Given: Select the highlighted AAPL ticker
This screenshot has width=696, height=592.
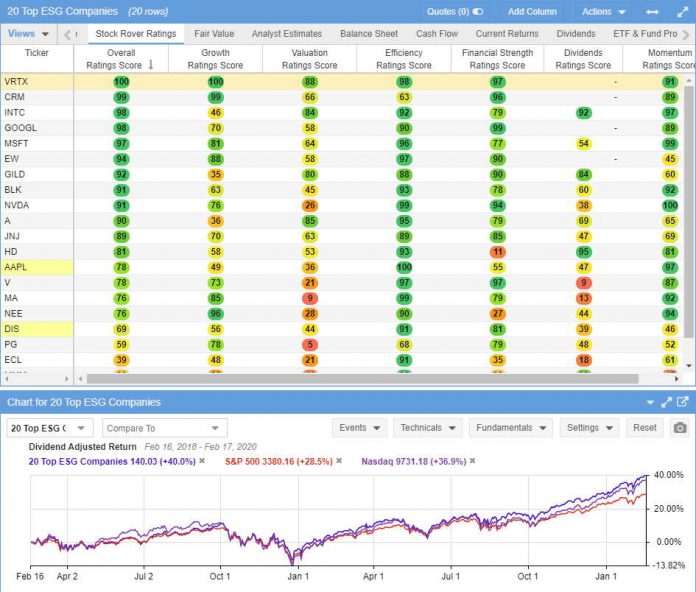Looking at the screenshot, I should point(37,267).
